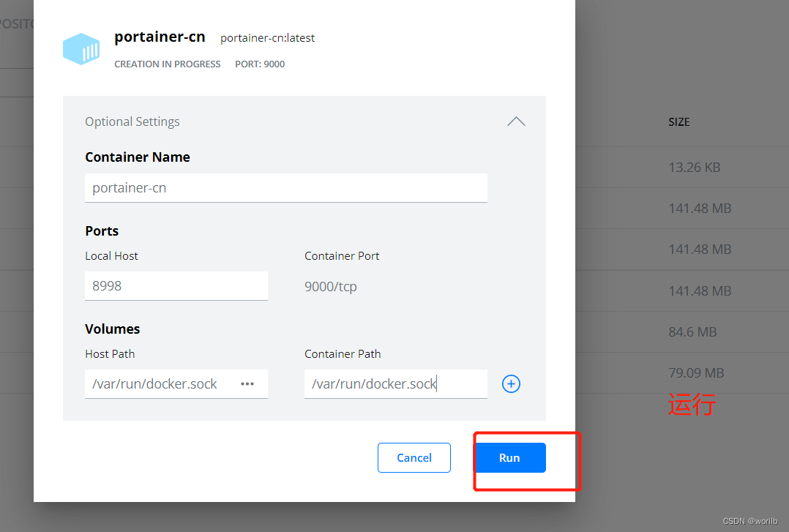The image size is (789, 532).
Task: Click the Volumes section label
Action: [x=112, y=329]
